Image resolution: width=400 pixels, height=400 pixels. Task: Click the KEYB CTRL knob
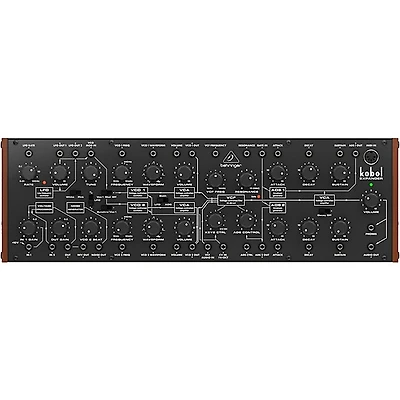point(215,220)
